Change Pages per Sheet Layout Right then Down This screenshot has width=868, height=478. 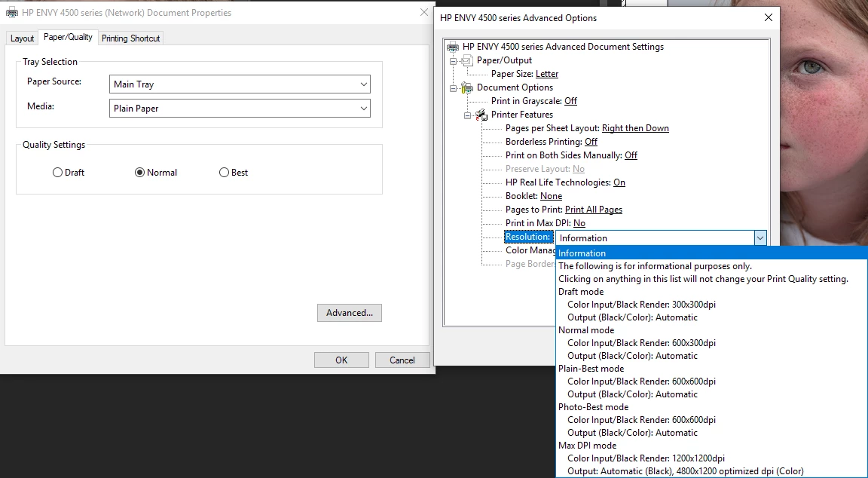pos(635,128)
